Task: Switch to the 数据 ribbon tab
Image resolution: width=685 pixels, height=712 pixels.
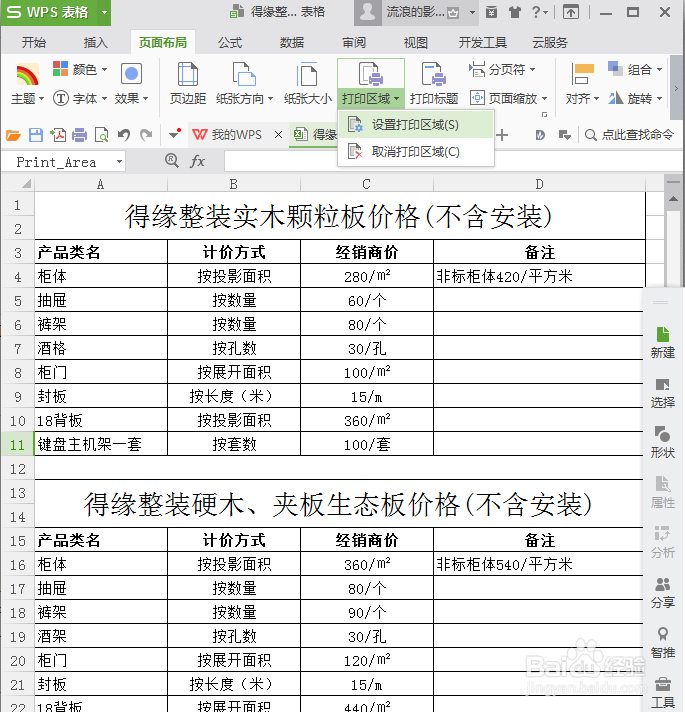Action: [x=291, y=43]
